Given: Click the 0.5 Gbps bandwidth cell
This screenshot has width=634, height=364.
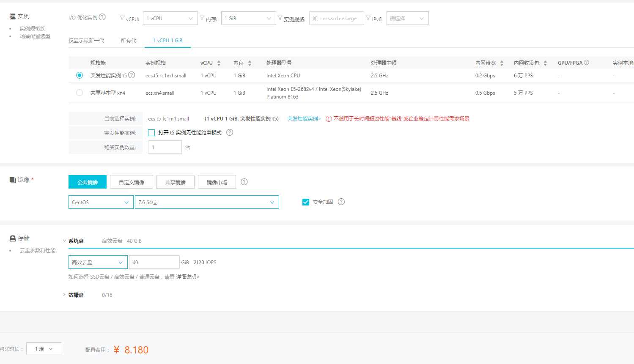Looking at the screenshot, I should 485,93.
